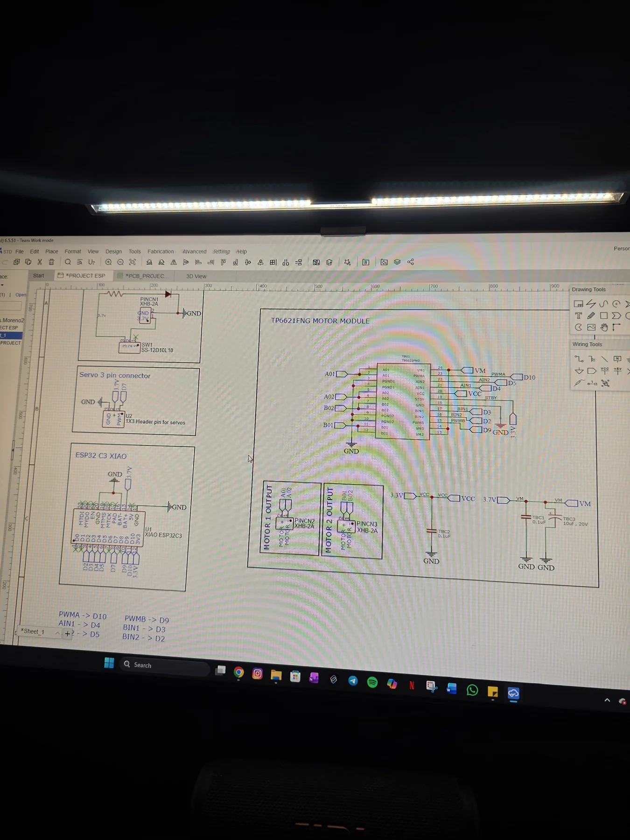The height and width of the screenshot is (840, 630).
Task: Open Google Chrome from the taskbar
Action: 239,672
